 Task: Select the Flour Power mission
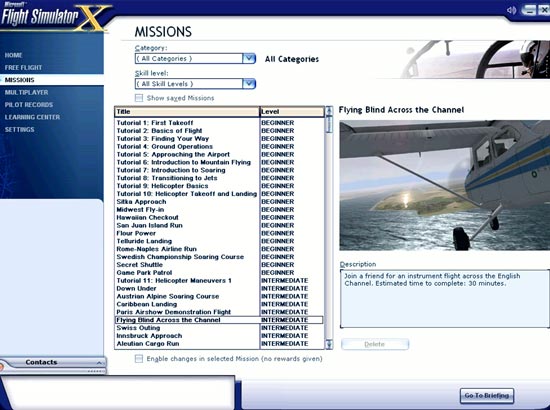coord(219,233)
